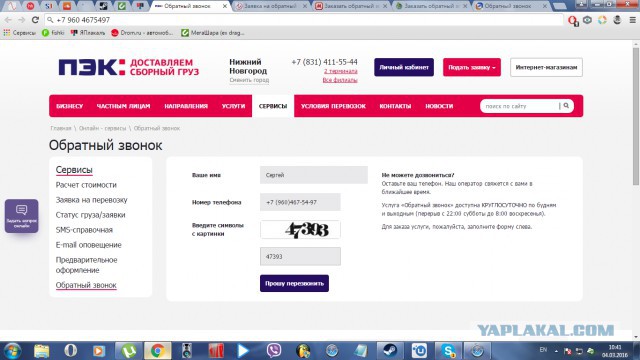Open Предварительное оформление sidebar link
Image resolution: width=640 pixels, height=360 pixels.
(x=87, y=265)
